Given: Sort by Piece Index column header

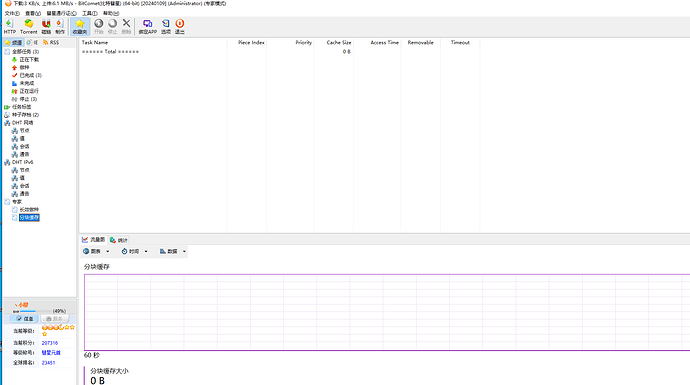Looking at the screenshot, I should click(x=247, y=43).
